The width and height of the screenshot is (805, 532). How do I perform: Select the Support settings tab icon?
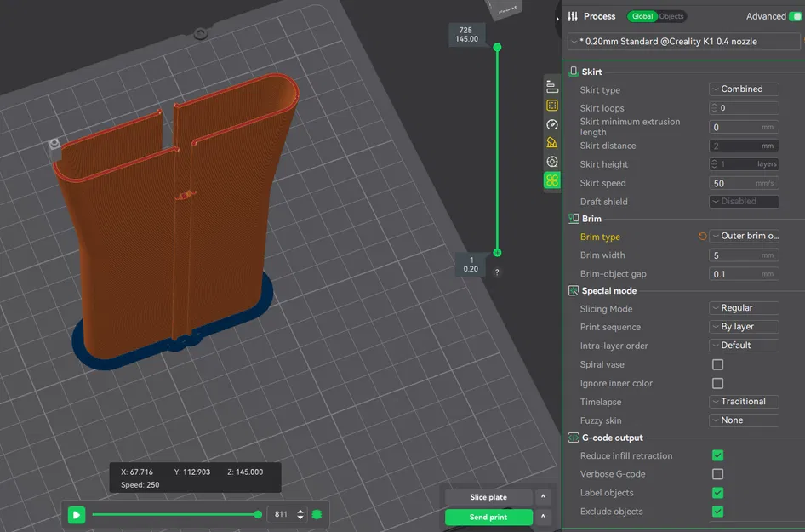[x=552, y=143]
